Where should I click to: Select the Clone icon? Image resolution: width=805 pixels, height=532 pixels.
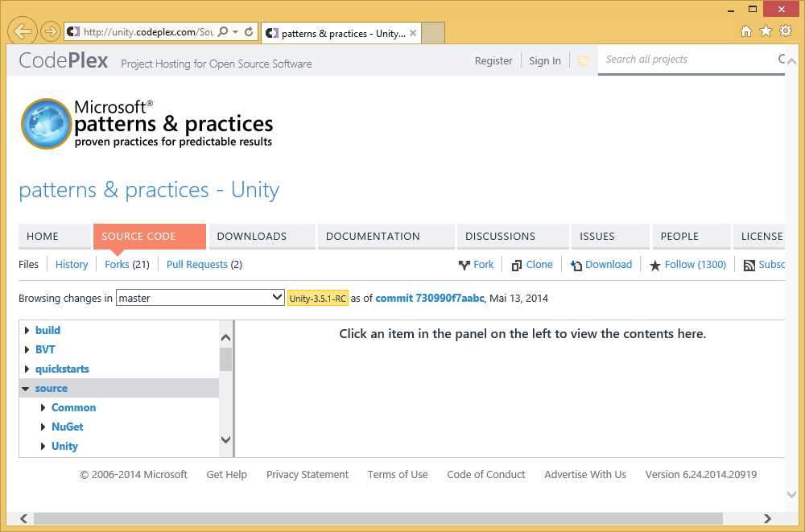coord(518,264)
